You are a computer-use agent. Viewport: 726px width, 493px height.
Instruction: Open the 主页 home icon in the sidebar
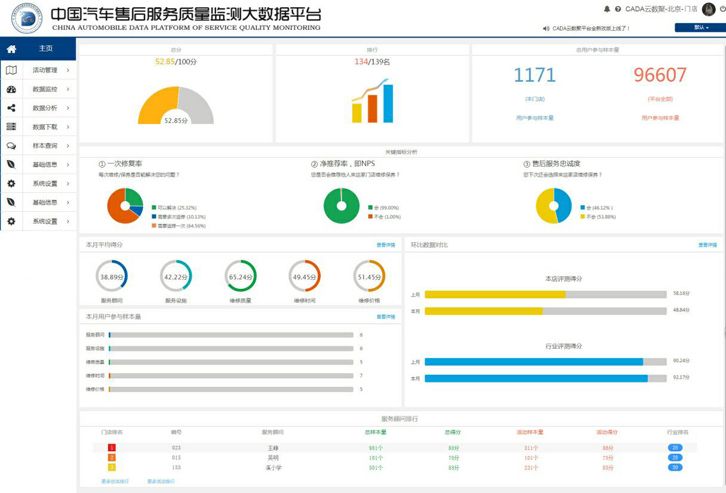(x=12, y=49)
